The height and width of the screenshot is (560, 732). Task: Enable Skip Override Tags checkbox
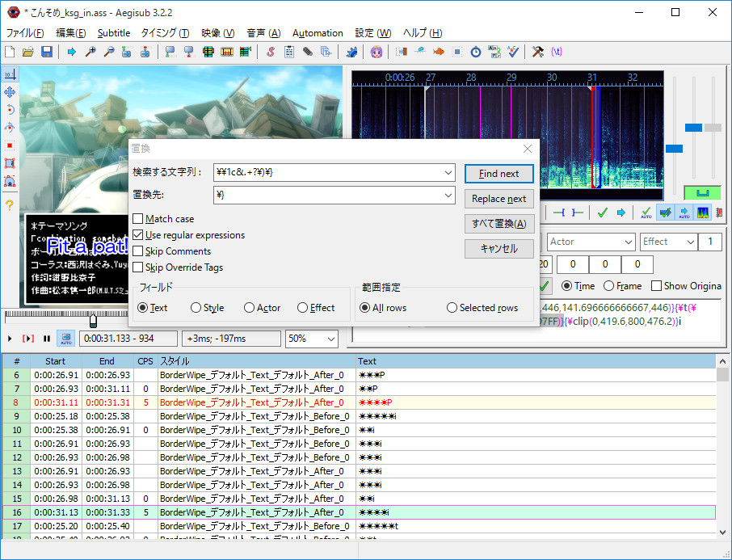(137, 267)
